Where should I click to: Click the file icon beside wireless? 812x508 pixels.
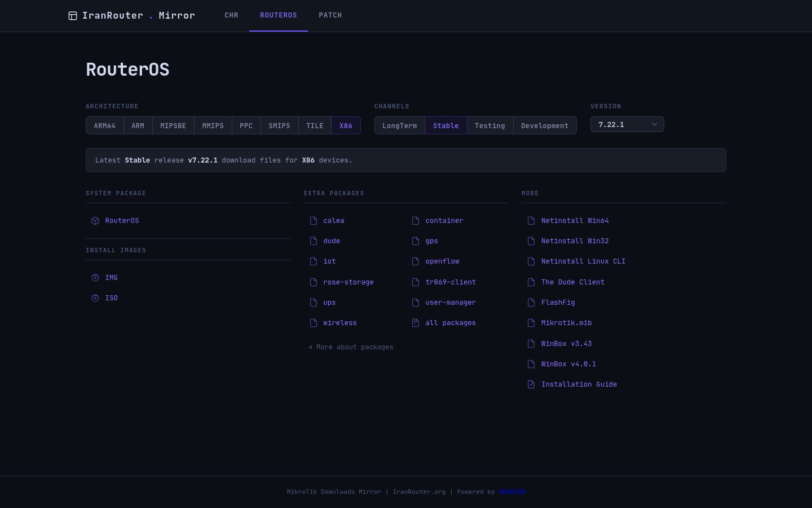[314, 323]
